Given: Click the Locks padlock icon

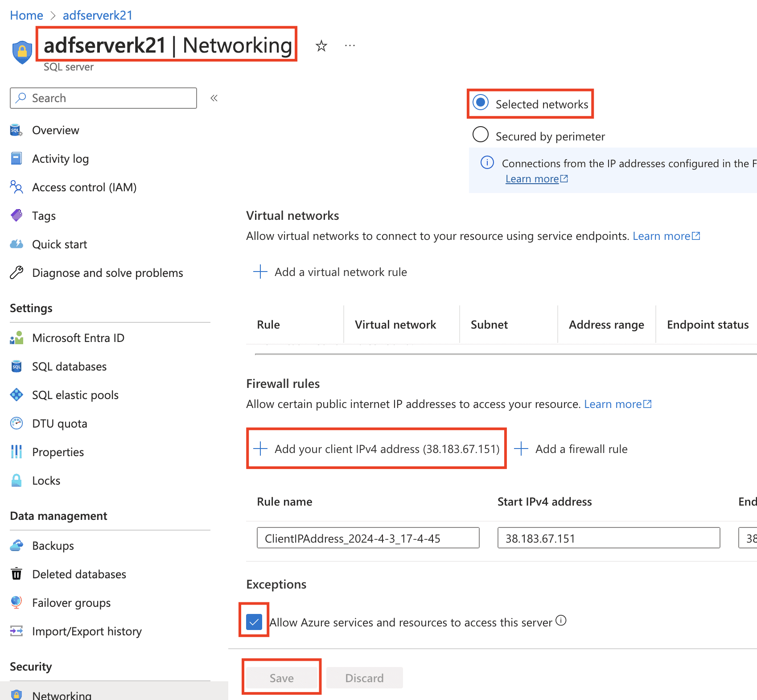Looking at the screenshot, I should [x=16, y=481].
